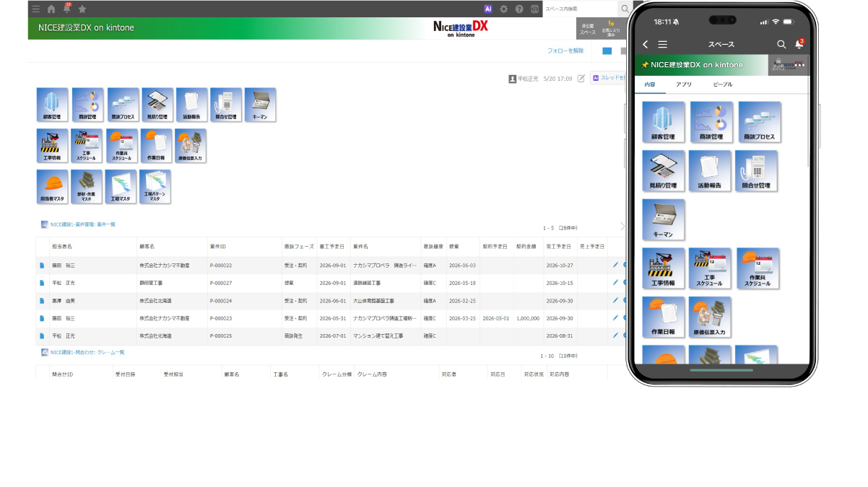This screenshot has width=868, height=487.
Task: Open 作業日報 app tile in desktop view
Action: pyautogui.click(x=157, y=146)
